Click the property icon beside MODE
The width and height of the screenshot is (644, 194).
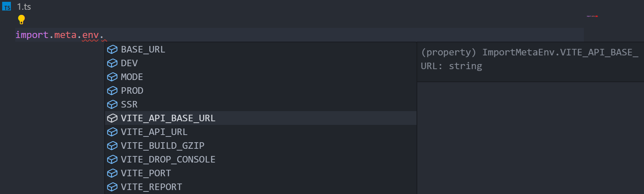click(112, 77)
